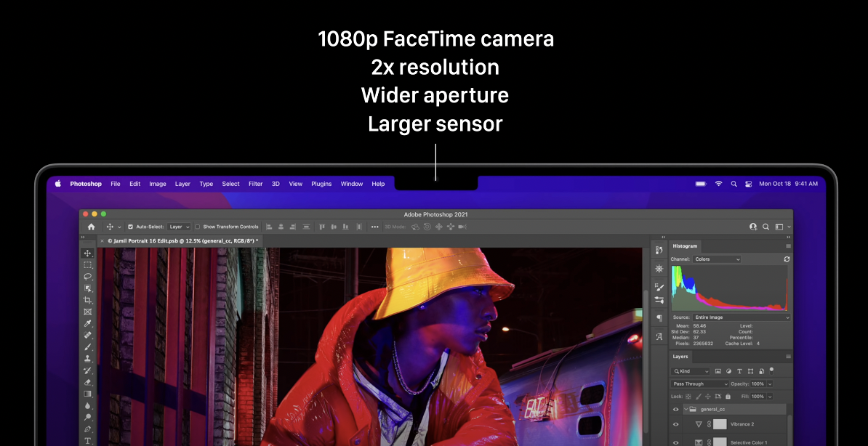
Task: Select the Eyedropper tool
Action: click(x=87, y=324)
